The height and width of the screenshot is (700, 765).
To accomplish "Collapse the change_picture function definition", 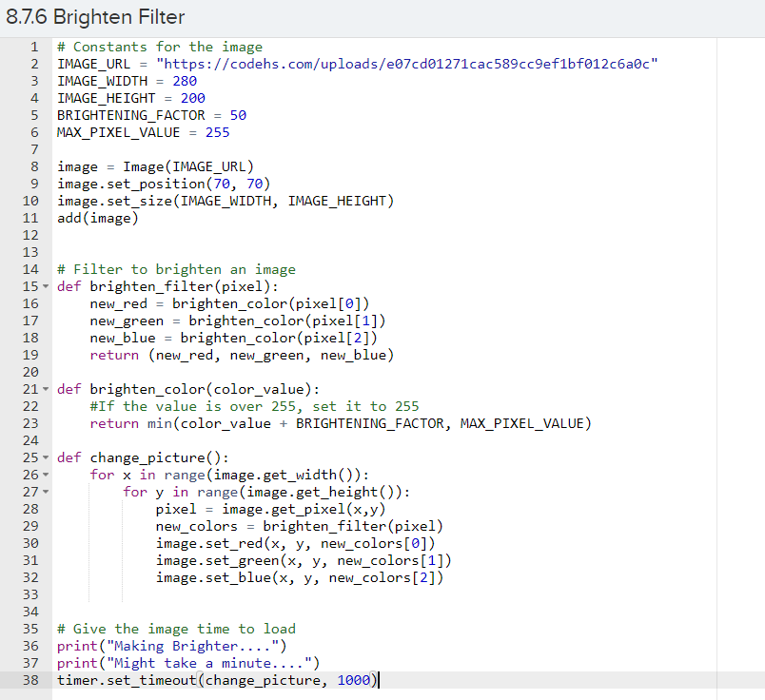I will tap(45, 457).
